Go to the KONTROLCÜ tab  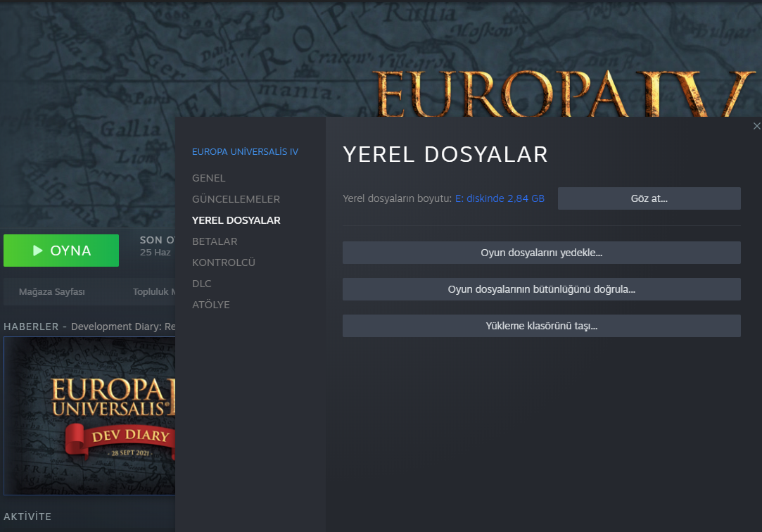(224, 262)
